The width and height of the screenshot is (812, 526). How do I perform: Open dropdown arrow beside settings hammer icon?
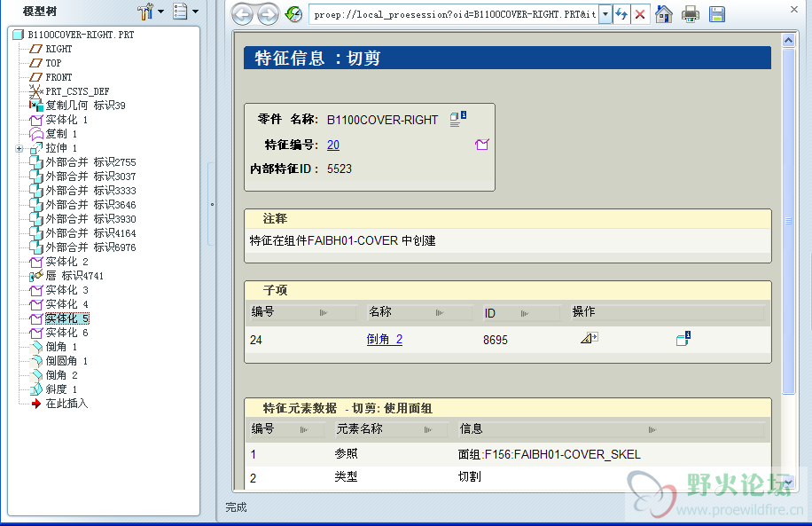coord(161,11)
